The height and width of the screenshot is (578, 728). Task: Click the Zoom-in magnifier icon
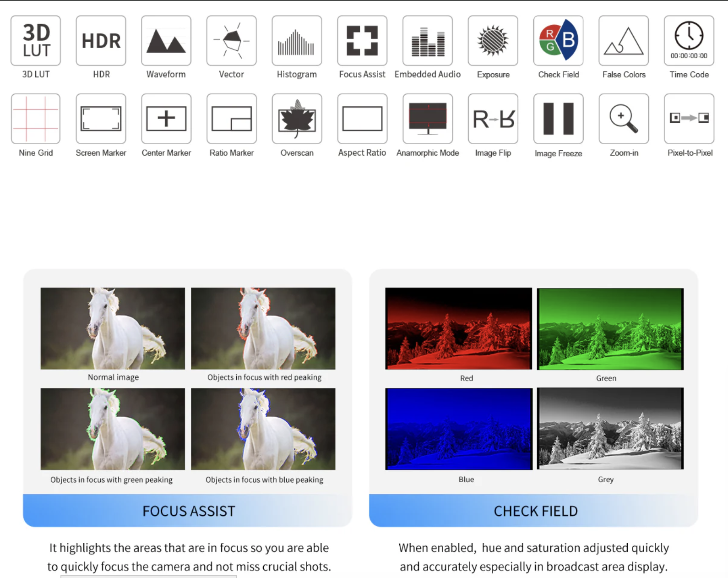[x=624, y=119]
